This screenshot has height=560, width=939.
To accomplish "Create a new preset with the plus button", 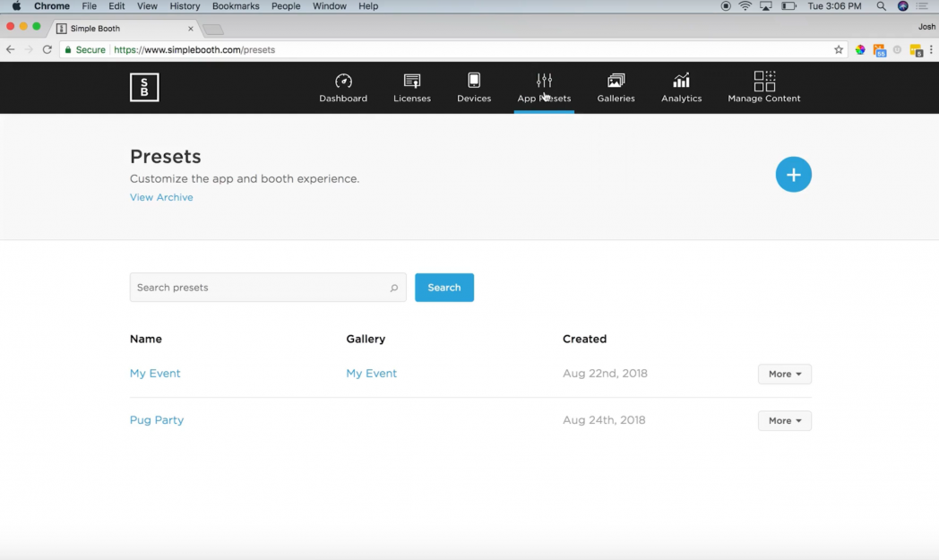I will click(793, 174).
